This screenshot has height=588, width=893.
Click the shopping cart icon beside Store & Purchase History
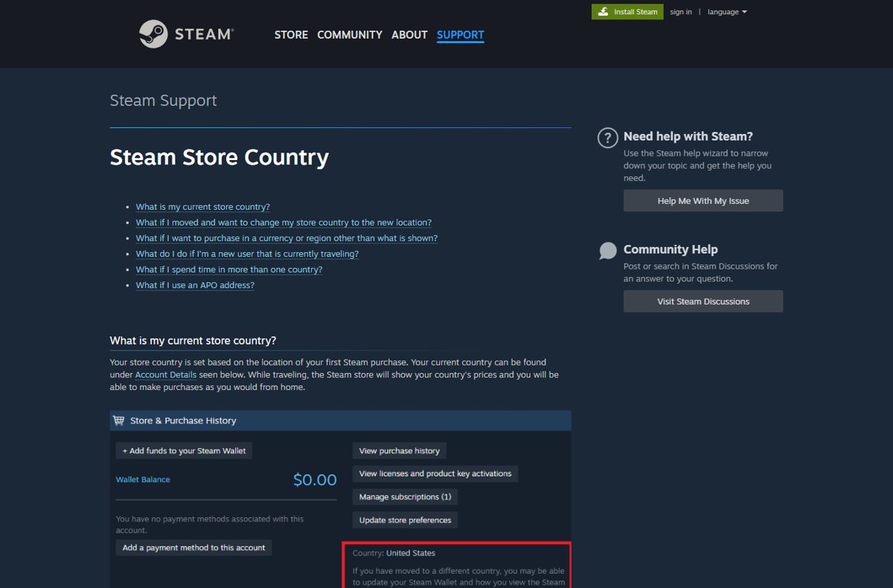(118, 421)
